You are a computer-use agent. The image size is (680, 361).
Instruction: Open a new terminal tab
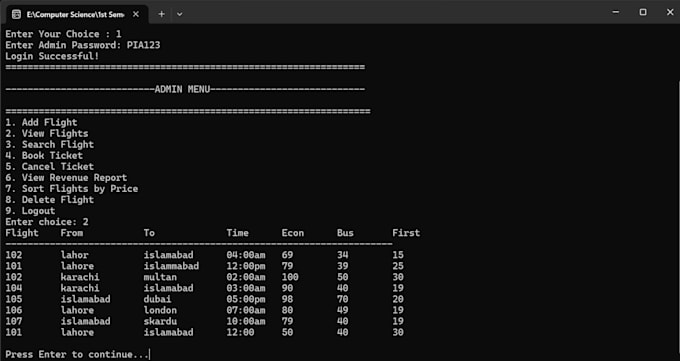pos(161,14)
